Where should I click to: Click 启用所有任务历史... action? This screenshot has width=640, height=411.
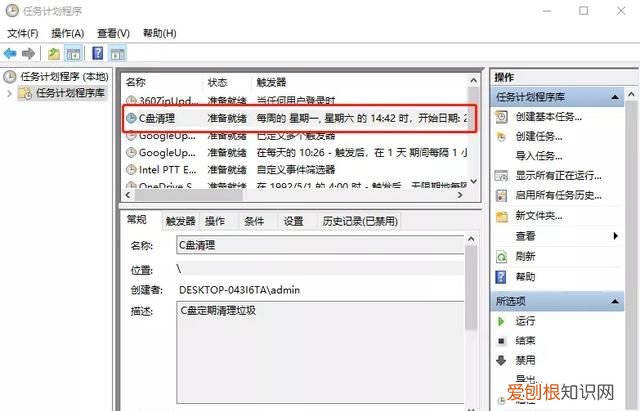tap(558, 196)
